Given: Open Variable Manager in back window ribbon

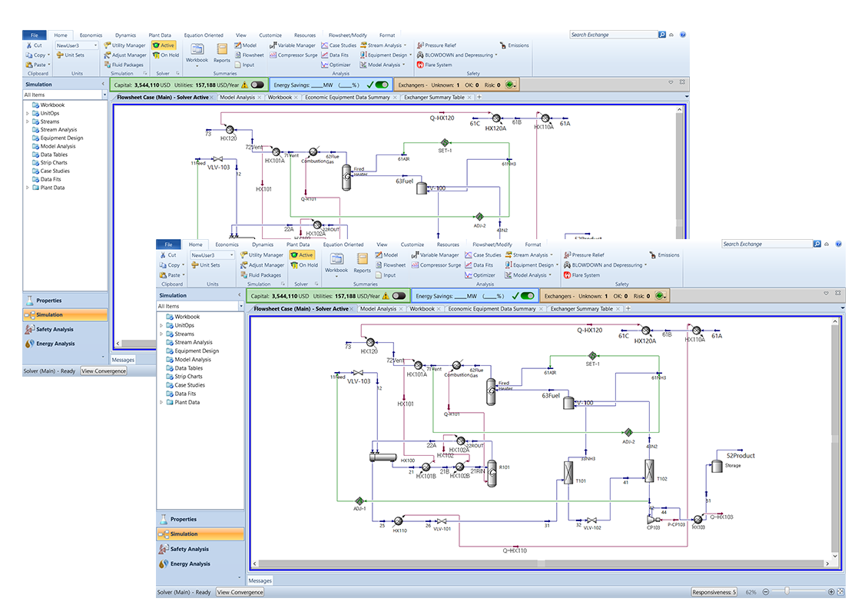Looking at the screenshot, I should click(x=293, y=45).
